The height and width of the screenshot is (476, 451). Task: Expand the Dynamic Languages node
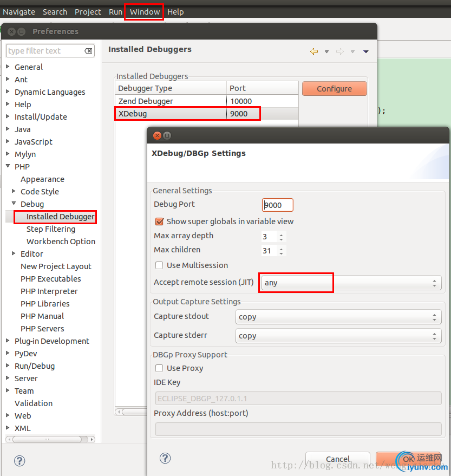coord(8,92)
